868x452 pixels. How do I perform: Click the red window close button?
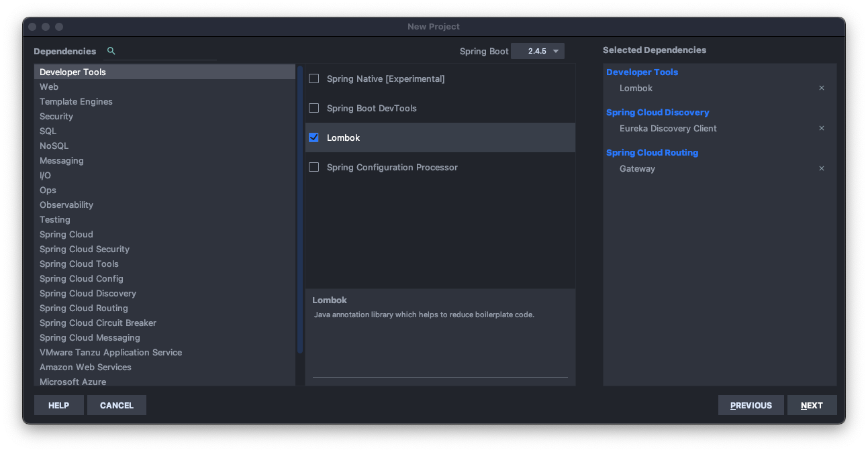(32, 27)
